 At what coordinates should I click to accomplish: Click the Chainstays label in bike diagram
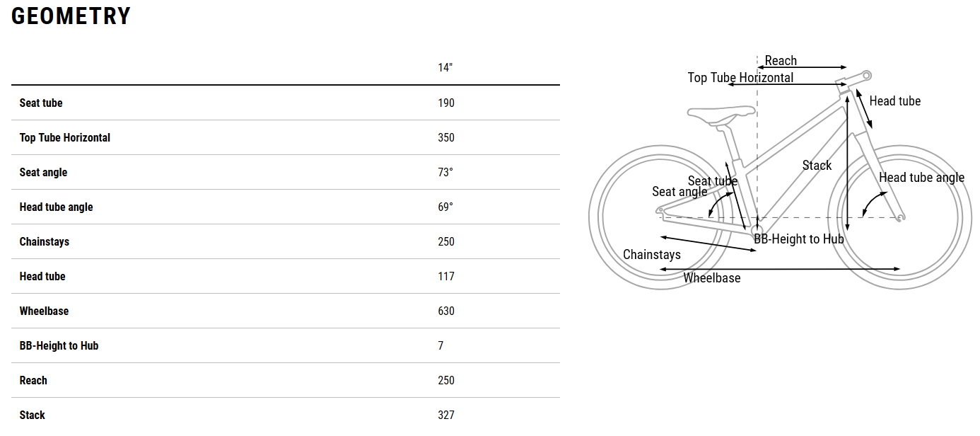651,255
